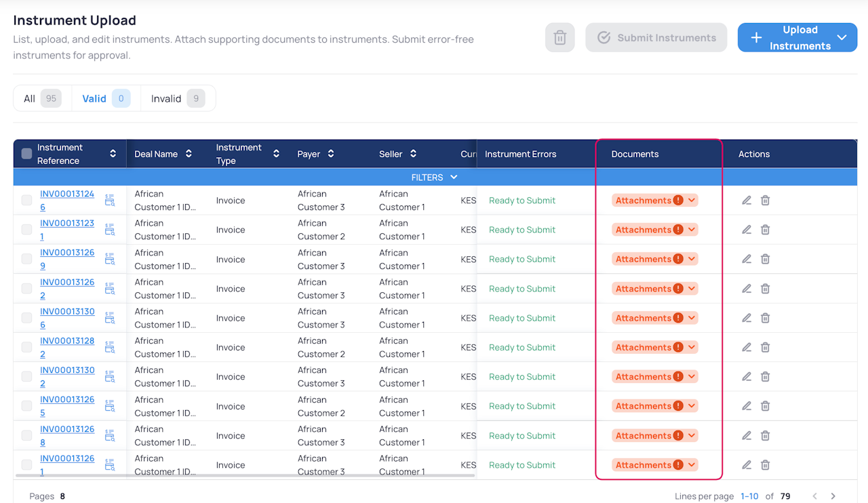The height and width of the screenshot is (503, 868).
Task: Check the box for INV000131246
Action: tap(26, 201)
